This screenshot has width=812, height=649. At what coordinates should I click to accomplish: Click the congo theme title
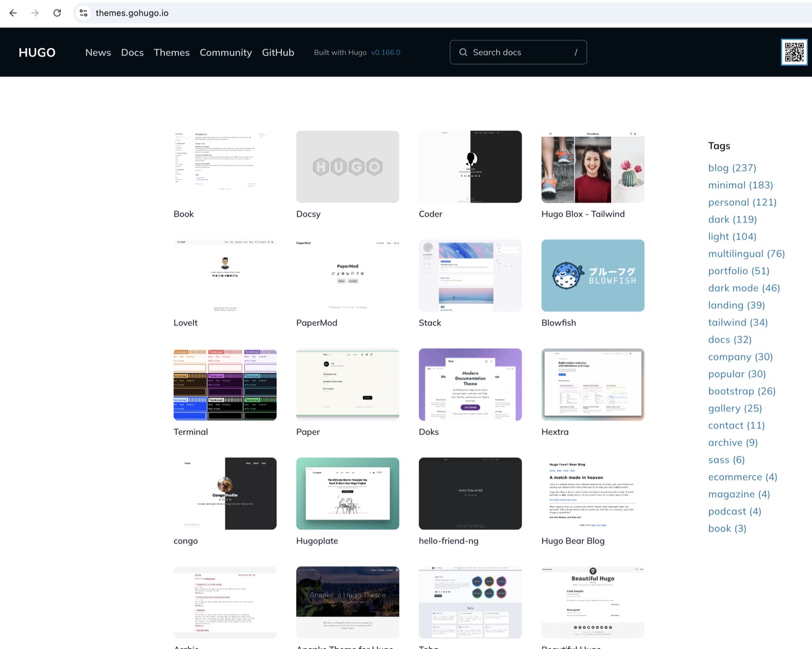[x=186, y=541]
